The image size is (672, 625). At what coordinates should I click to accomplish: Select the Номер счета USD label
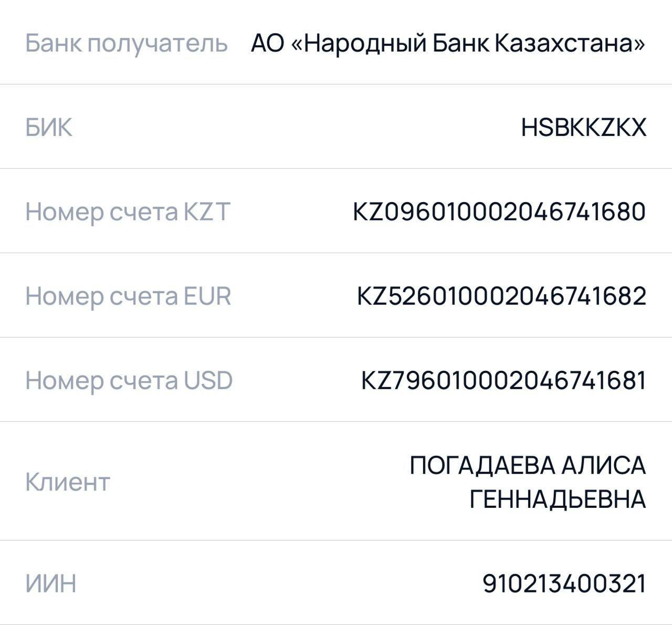(x=129, y=381)
